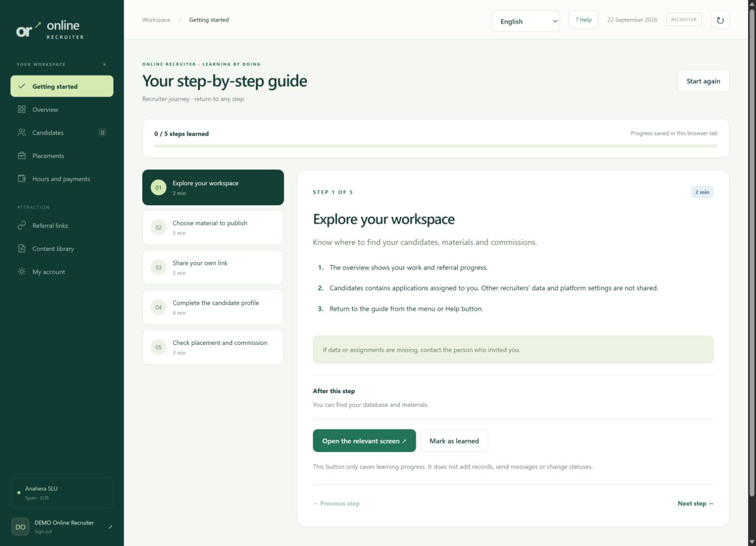Click the 02 step number circle
This screenshot has height=546, width=756.
pos(158,227)
